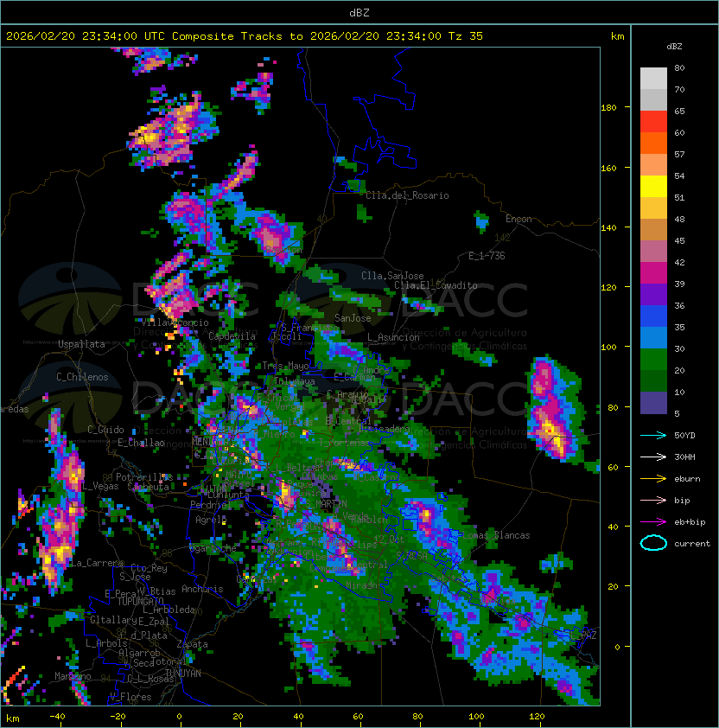Click the TUPUNGATO map label
Image resolution: width=719 pixels, height=728 pixels.
click(140, 602)
